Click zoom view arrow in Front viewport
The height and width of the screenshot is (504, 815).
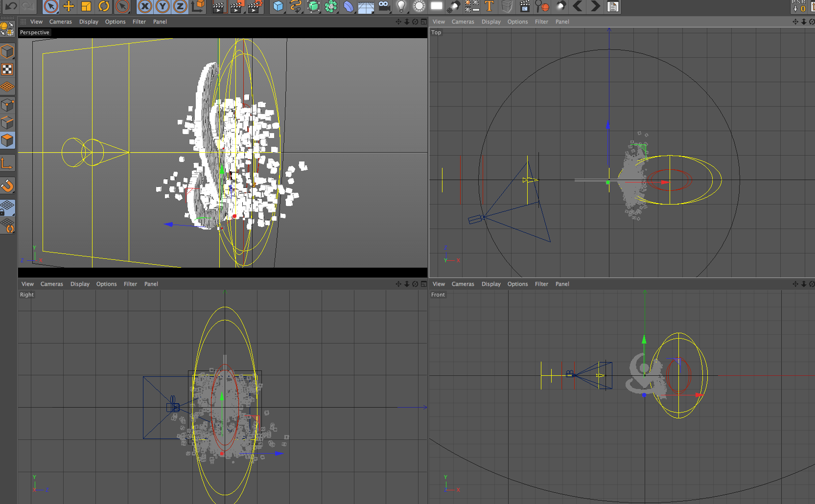click(804, 284)
